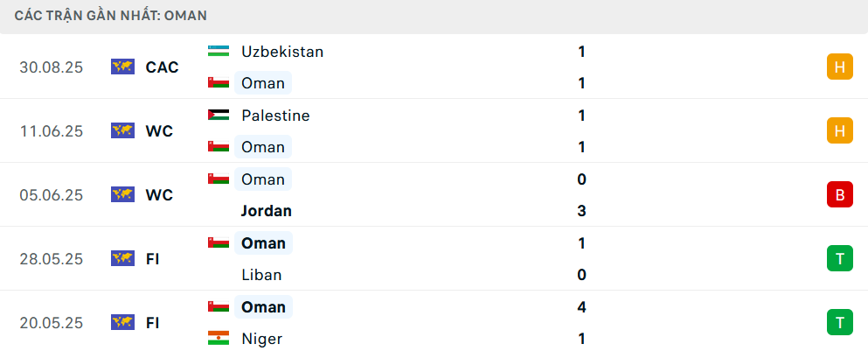The height and width of the screenshot is (351, 868).
Task: Click the Niger flag icon
Action: click(x=219, y=339)
